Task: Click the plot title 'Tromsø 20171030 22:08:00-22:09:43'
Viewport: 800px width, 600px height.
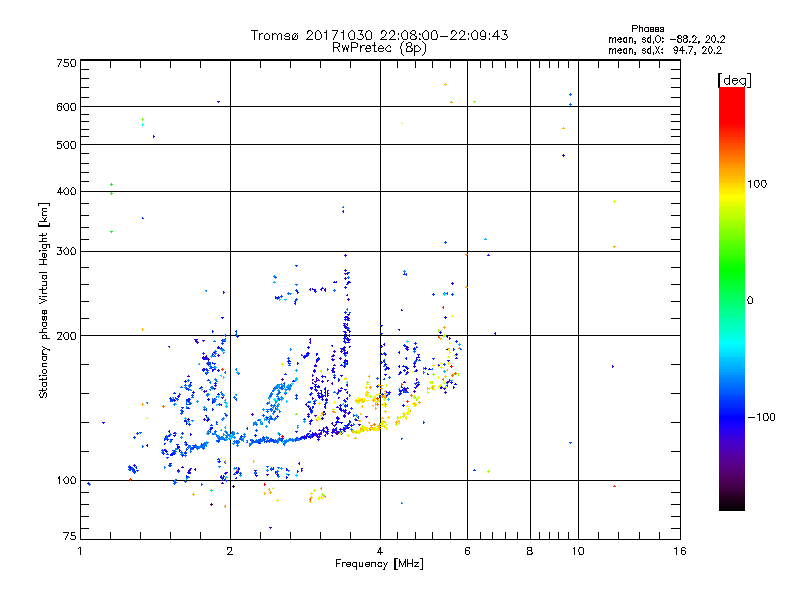Action: click(379, 35)
